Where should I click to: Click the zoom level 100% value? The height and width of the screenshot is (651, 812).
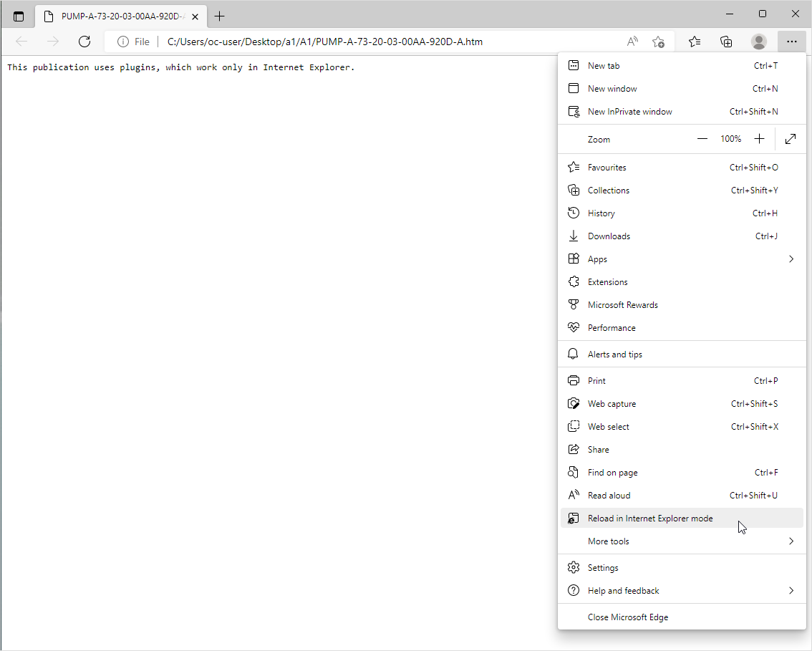(730, 139)
